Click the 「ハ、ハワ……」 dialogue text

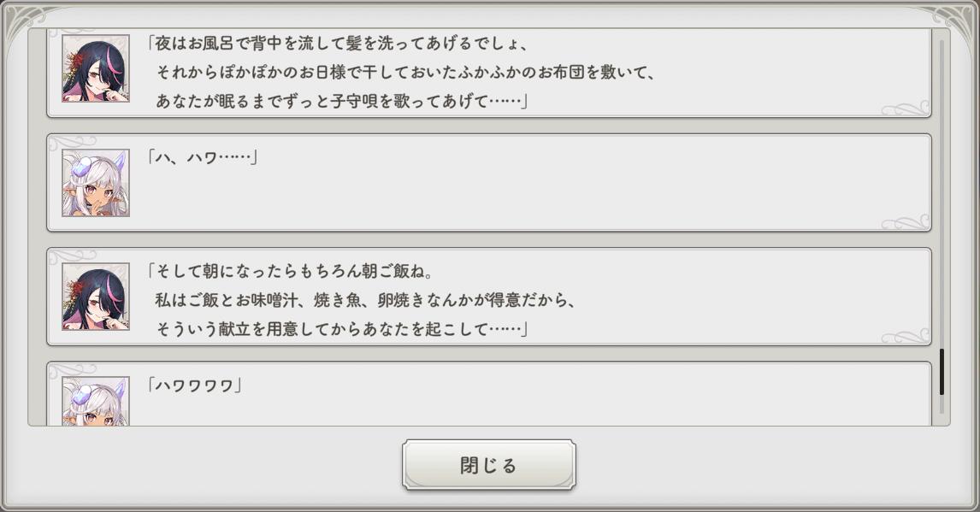click(203, 157)
